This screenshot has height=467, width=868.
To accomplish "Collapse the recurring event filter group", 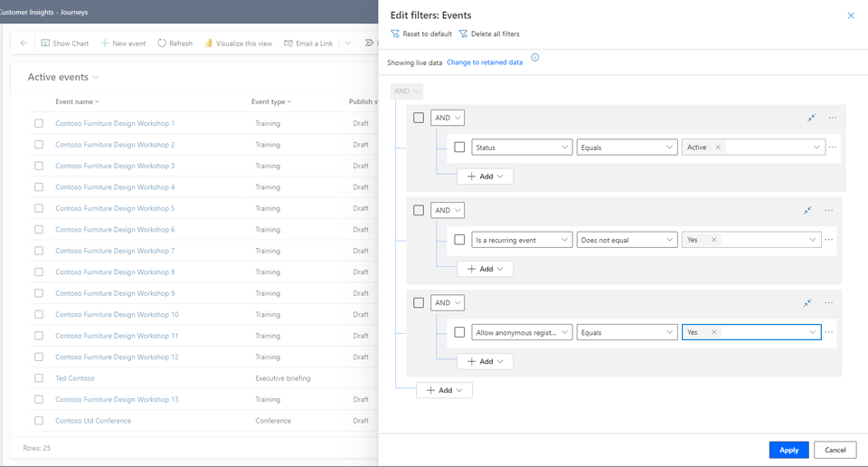I will (x=807, y=211).
